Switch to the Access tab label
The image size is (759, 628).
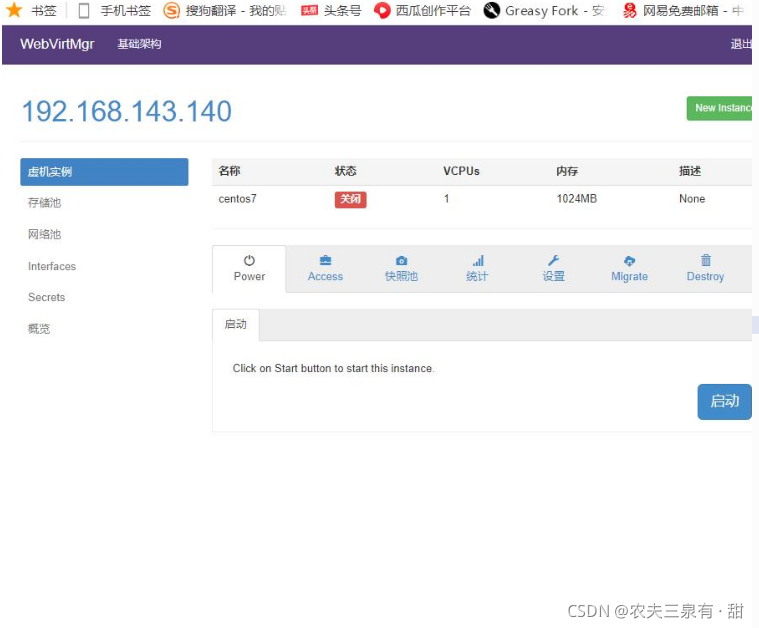point(325,276)
